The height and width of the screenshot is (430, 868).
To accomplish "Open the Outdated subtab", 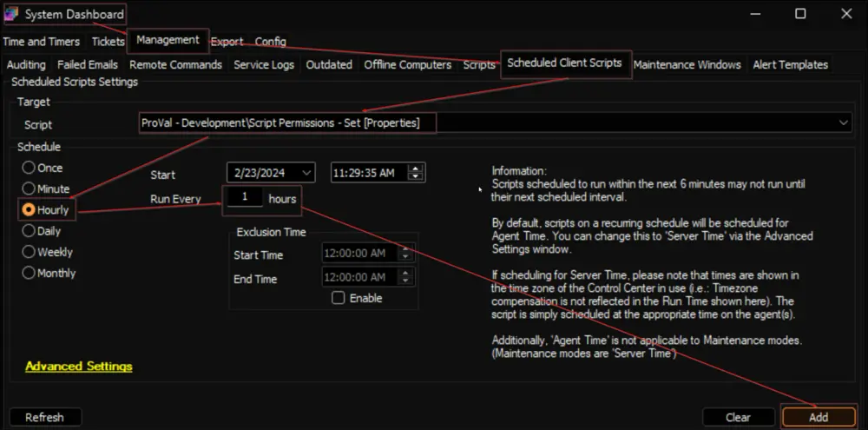I will coord(329,65).
